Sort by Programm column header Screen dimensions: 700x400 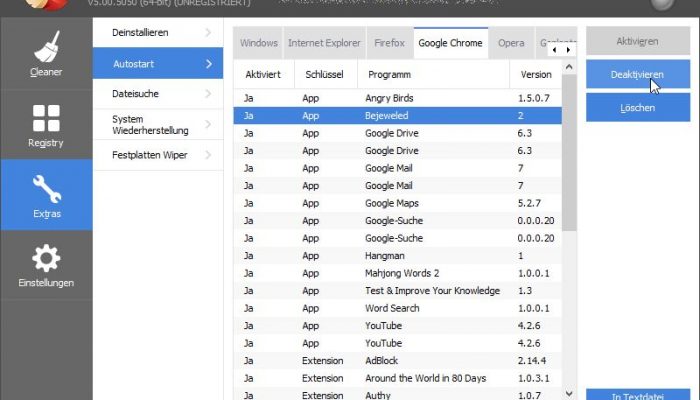click(x=433, y=75)
